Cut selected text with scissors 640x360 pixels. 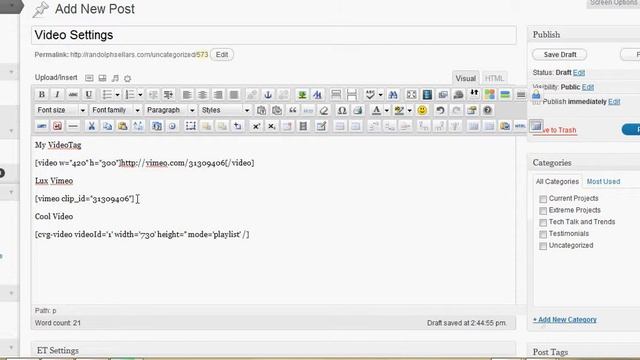(x=92, y=126)
